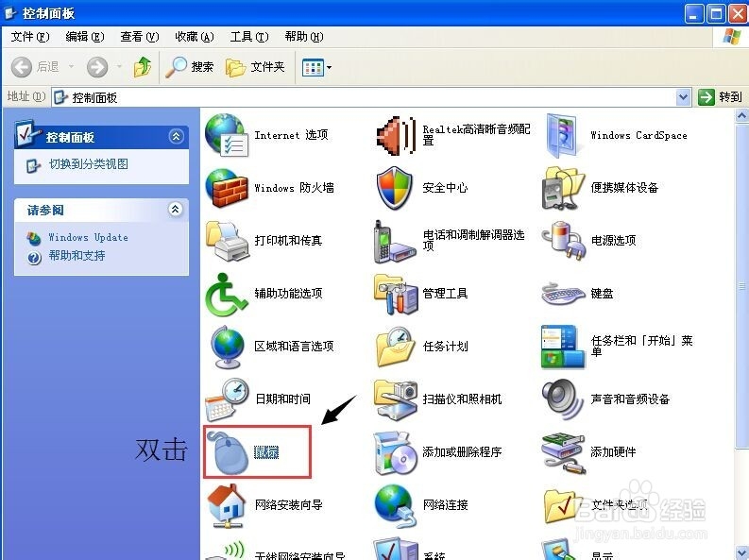This screenshot has height=560, width=749.
Task: Click the 安全中心 label text
Action: 445,188
